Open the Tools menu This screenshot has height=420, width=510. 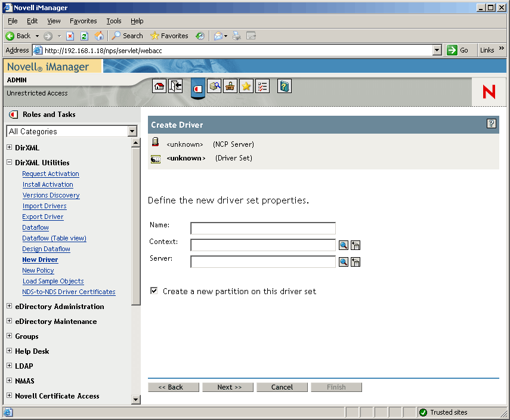(113, 21)
